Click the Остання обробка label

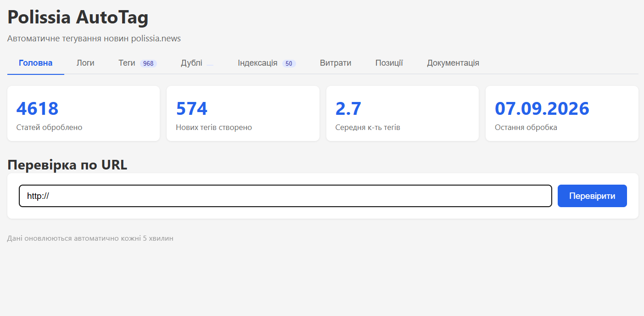pyautogui.click(x=526, y=127)
